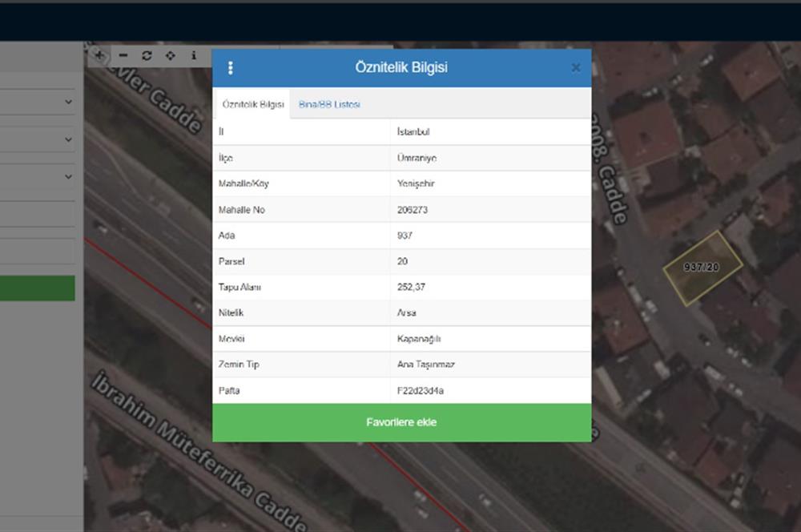Image resolution: width=801 pixels, height=532 pixels.
Task: Click the refresh map icon
Action: (146, 55)
